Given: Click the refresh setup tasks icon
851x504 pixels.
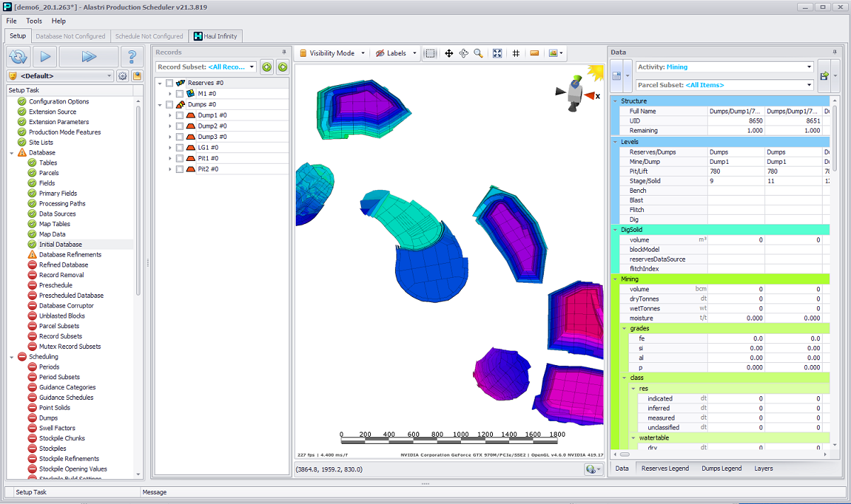Looking at the screenshot, I should pos(18,57).
